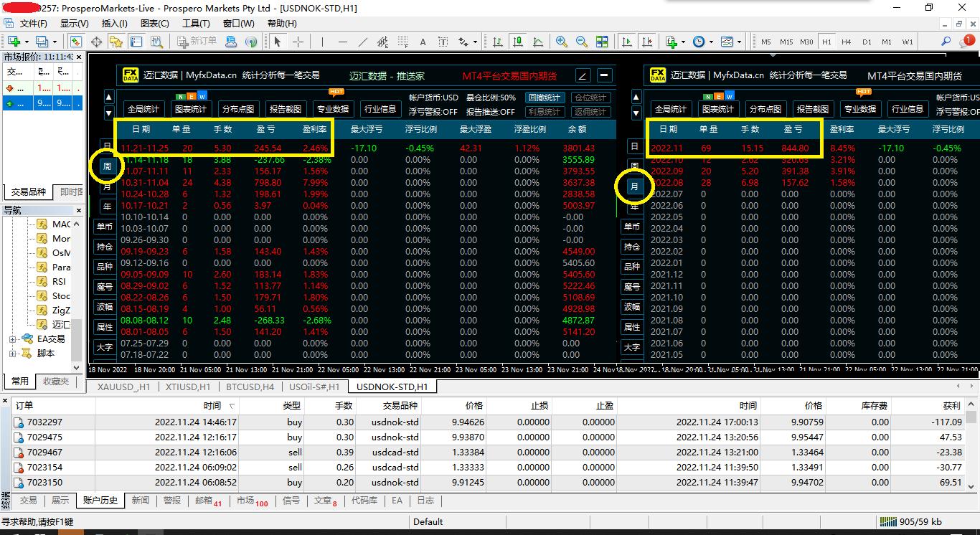This screenshot has width=980, height=535.
Task: Switch to BTCUSD,H4 chart tab
Action: point(250,387)
